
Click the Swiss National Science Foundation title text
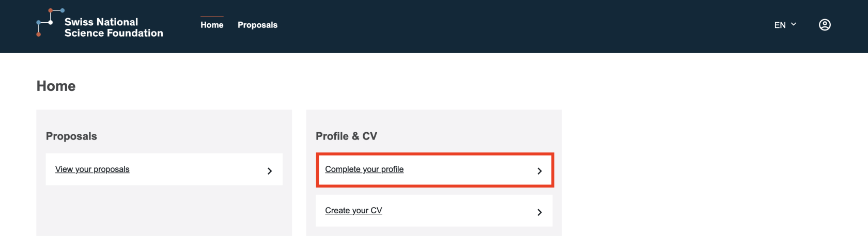coord(114,27)
